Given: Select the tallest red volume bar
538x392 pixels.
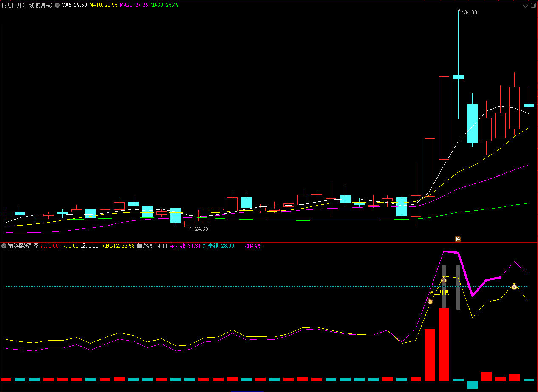Looking at the screenshot, I should 444,344.
